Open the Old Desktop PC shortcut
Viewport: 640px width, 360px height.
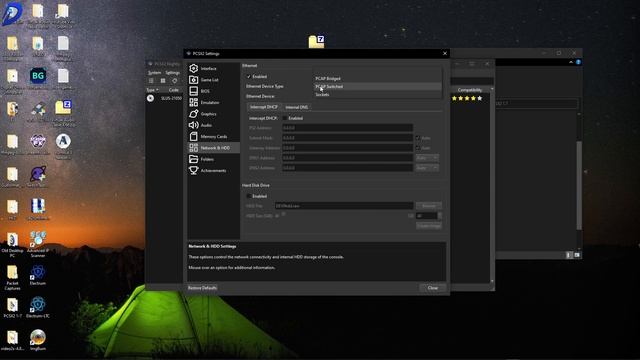point(12,244)
